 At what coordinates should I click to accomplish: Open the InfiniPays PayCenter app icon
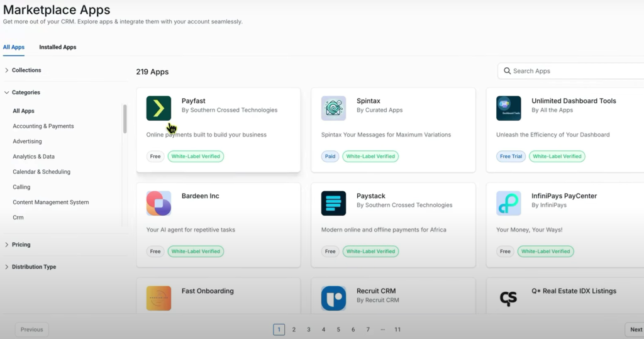coord(508,203)
